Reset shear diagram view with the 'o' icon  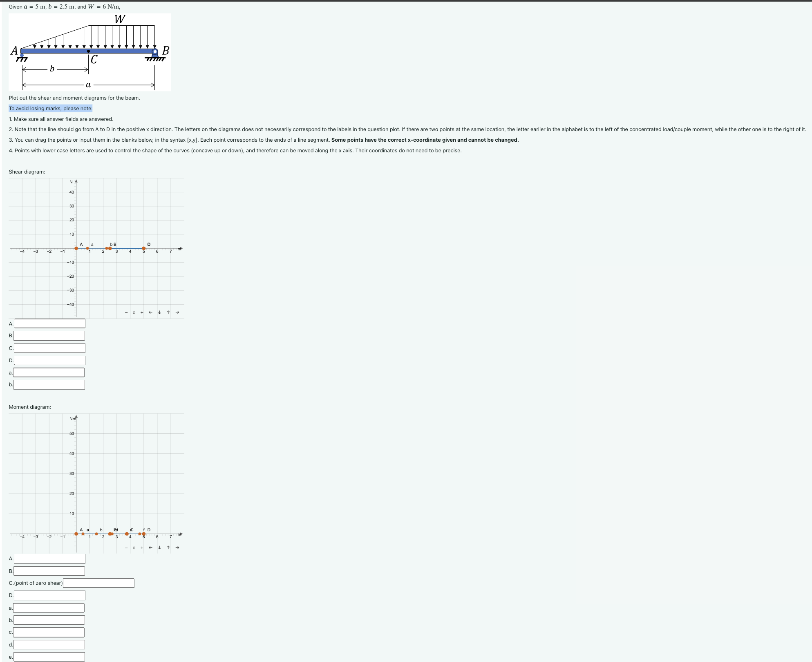click(x=134, y=312)
